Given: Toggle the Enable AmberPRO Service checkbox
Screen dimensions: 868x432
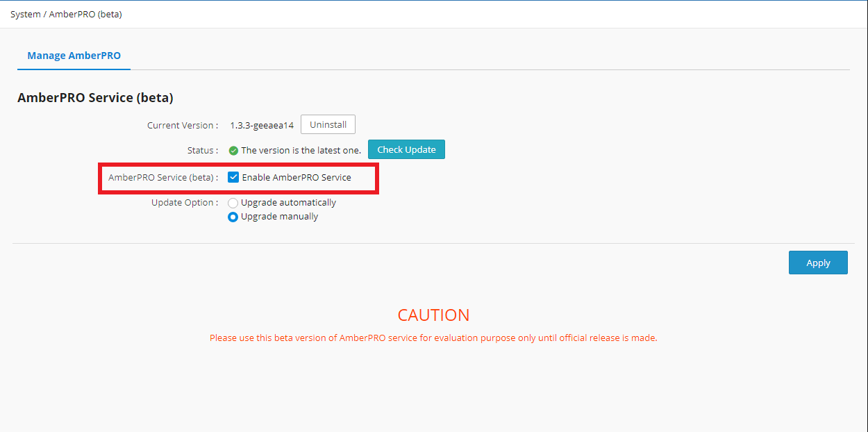Looking at the screenshot, I should click(x=233, y=177).
